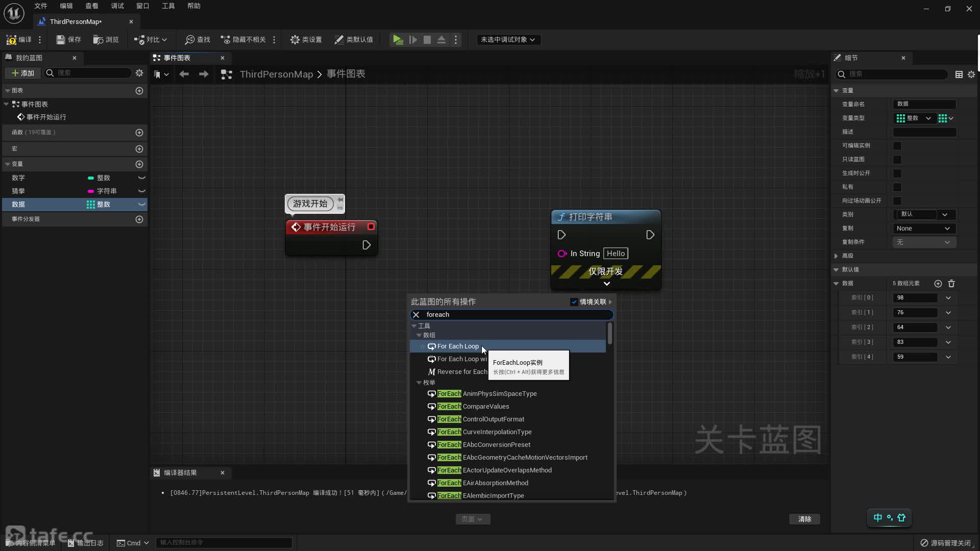Open Details panel settings gear
Viewport: 980px width, 551px height.
coord(971,74)
